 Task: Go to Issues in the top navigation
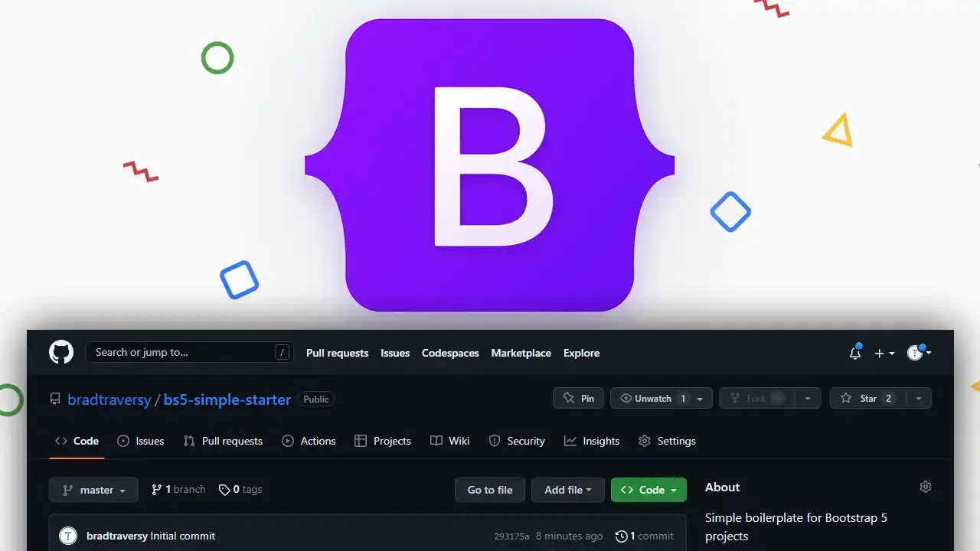(x=395, y=354)
